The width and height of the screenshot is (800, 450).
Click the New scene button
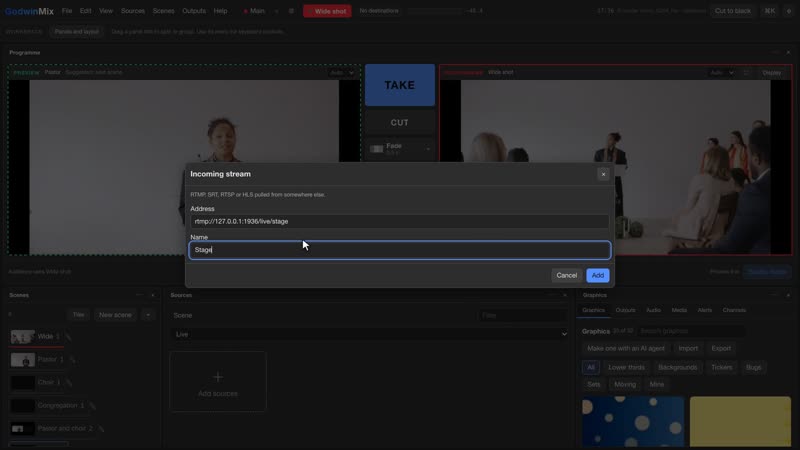point(115,315)
